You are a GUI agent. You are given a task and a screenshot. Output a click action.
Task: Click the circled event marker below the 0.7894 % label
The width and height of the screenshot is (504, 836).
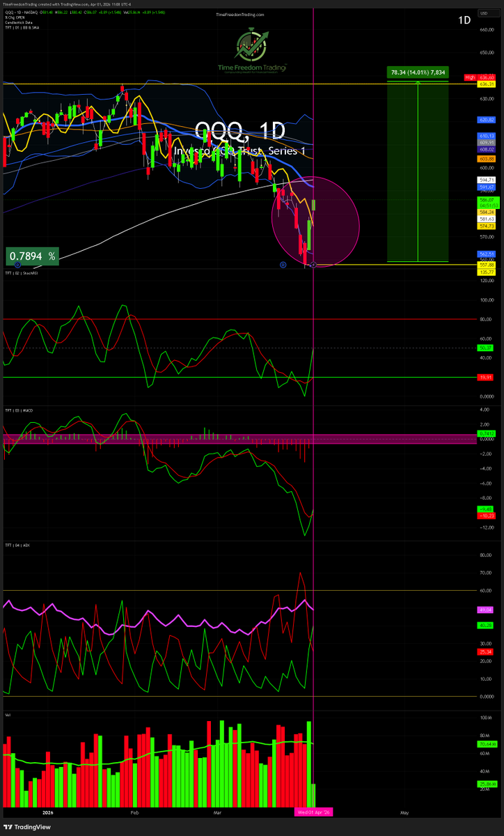pos(18,265)
